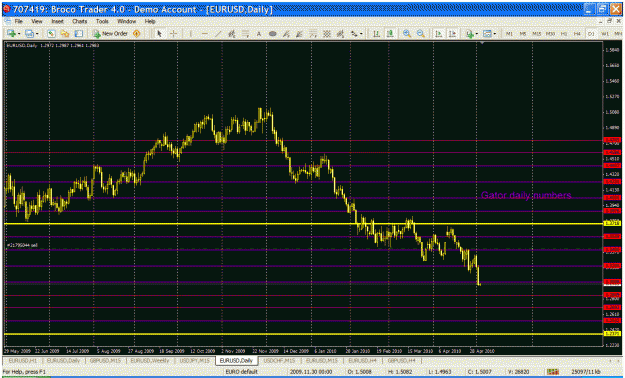Screen dimensions: 625x378
Task: Choose the Gann Grid tool icon
Action: tap(327, 34)
